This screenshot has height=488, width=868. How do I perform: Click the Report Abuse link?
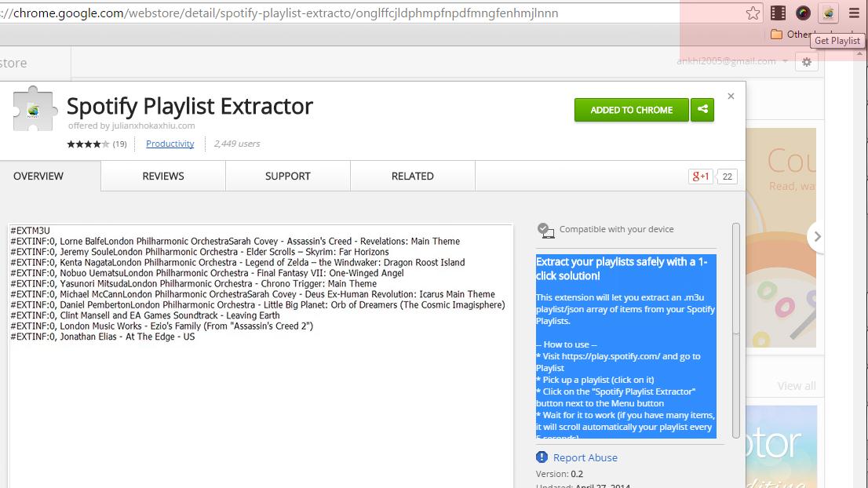[585, 457]
